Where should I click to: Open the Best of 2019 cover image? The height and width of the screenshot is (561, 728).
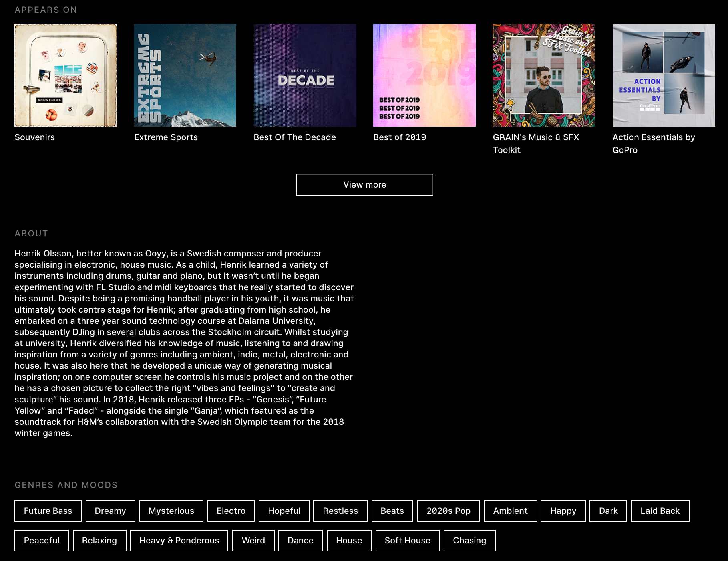[424, 75]
